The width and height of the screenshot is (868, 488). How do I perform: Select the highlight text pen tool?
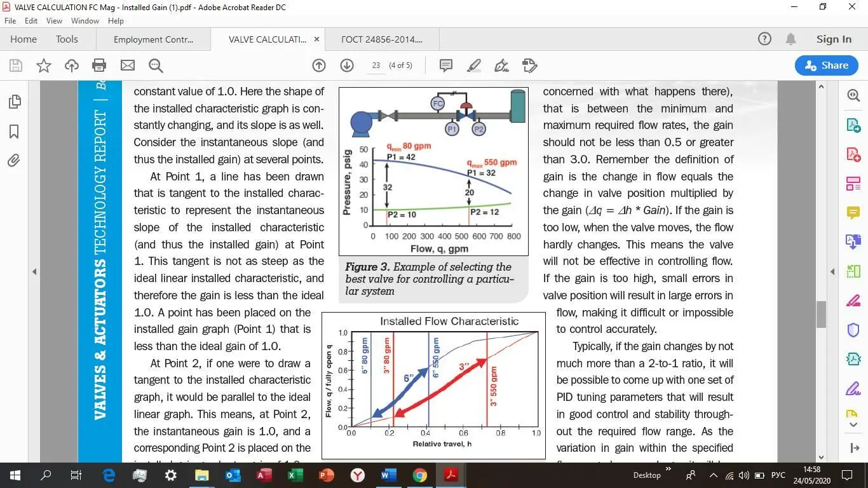tap(474, 65)
